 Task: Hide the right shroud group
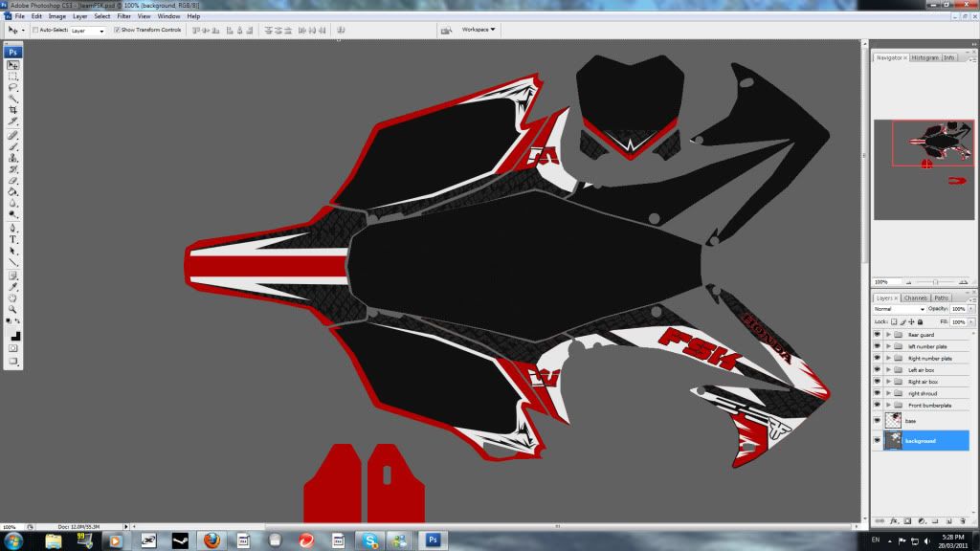pos(877,393)
